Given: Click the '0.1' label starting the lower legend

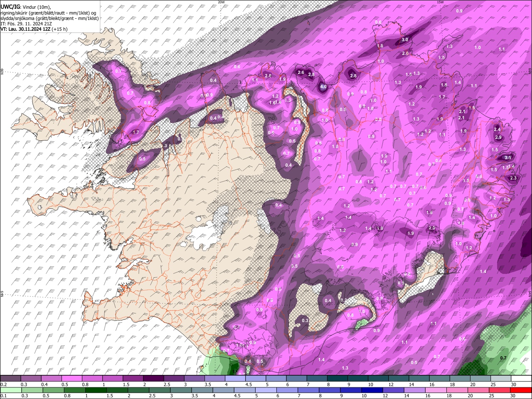Looking at the screenshot, I should [3, 396].
